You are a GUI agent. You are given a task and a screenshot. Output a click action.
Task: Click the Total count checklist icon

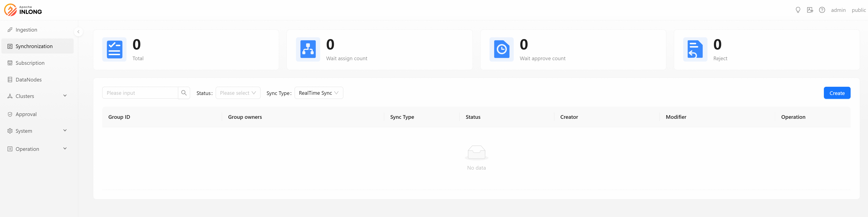tap(114, 50)
